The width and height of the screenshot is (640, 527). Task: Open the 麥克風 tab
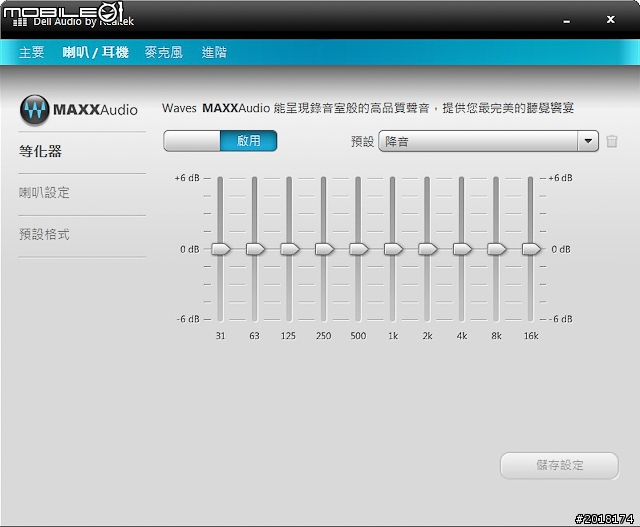point(164,52)
